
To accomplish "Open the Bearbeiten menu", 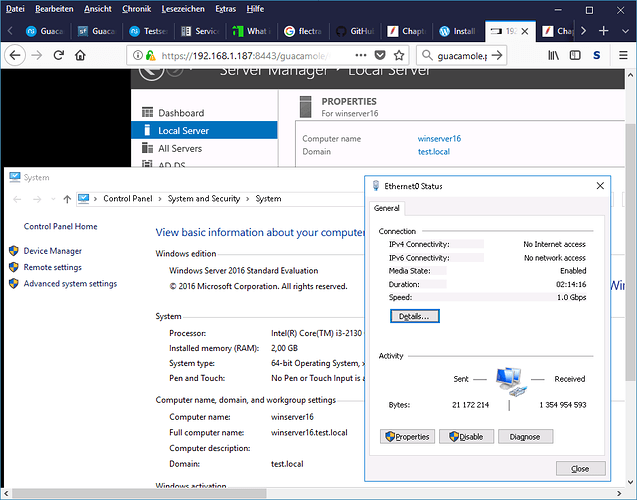I will 54,9.
